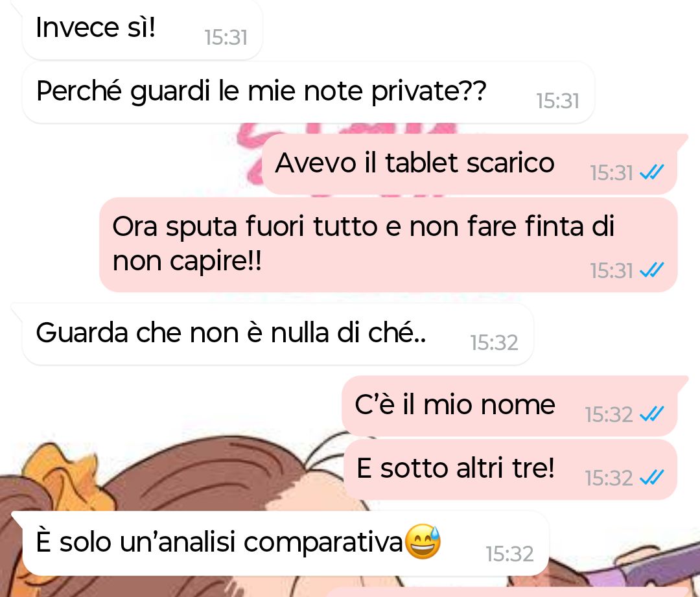Click 15:31 timestamp next to 'Avevo il tablet scarico'
This screenshot has width=700, height=597.
pyautogui.click(x=612, y=173)
